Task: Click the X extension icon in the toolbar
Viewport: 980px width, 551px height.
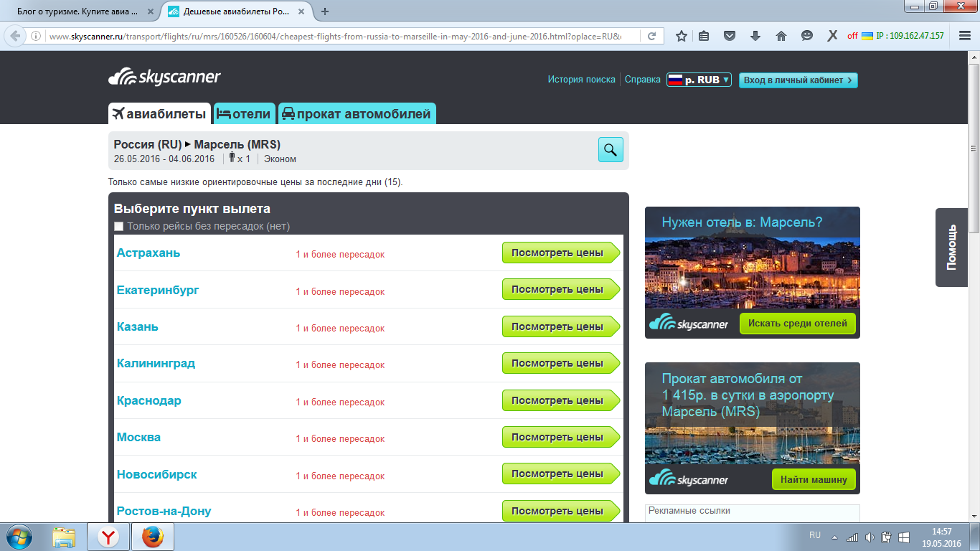Action: [832, 36]
